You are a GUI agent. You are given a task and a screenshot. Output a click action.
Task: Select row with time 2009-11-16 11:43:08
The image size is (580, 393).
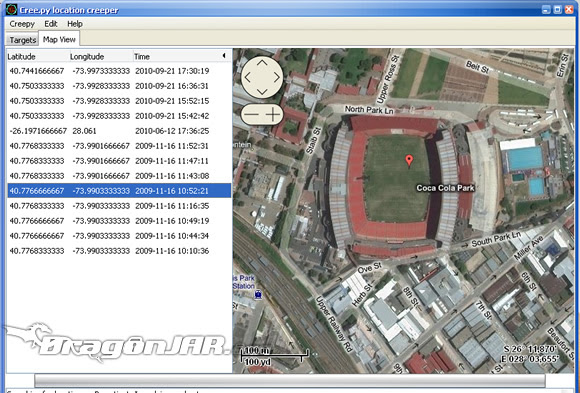[x=119, y=176]
